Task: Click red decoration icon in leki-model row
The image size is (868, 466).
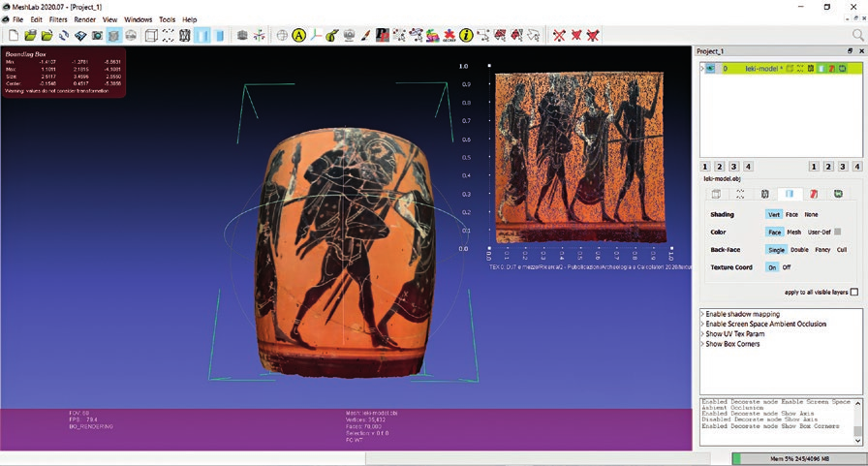Action: (x=832, y=69)
